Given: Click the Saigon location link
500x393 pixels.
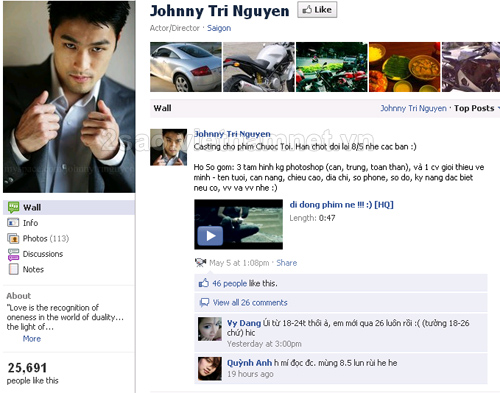Looking at the screenshot, I should coord(219,28).
